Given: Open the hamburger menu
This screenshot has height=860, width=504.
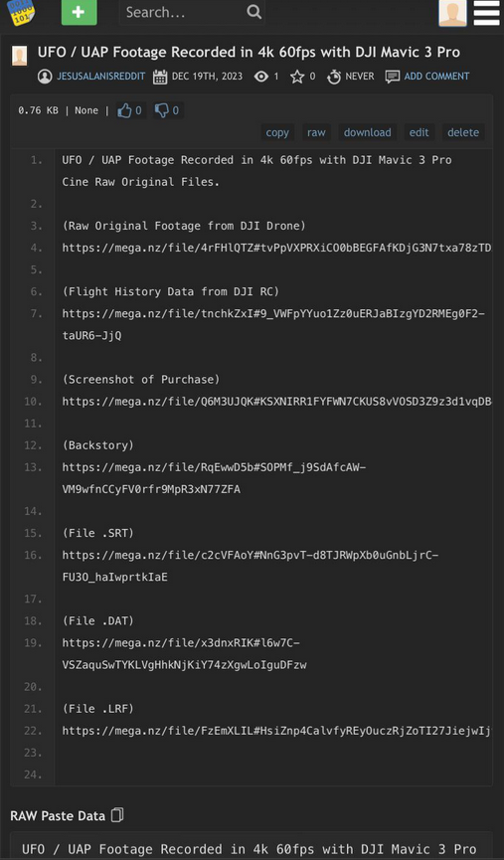Looking at the screenshot, I should (x=486, y=13).
